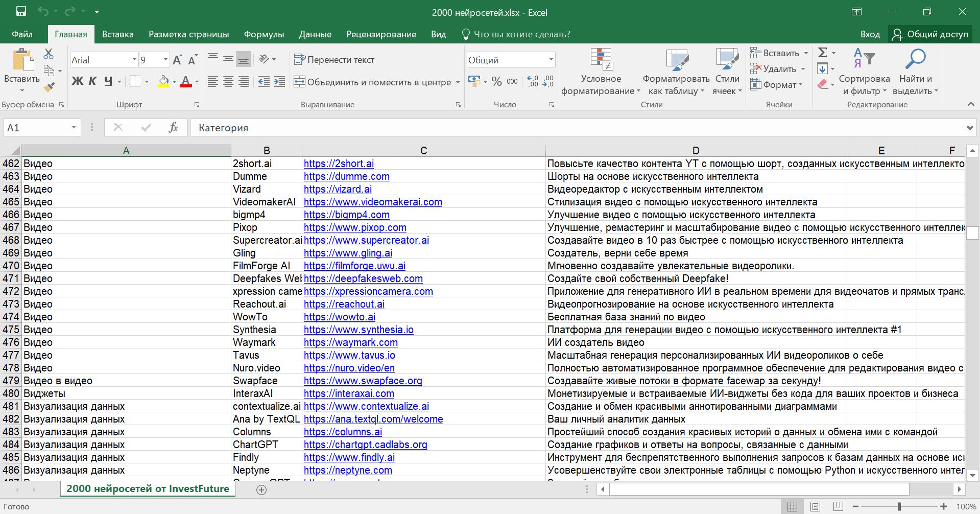
Task: Open the number format dropdown Общий
Action: (x=551, y=60)
